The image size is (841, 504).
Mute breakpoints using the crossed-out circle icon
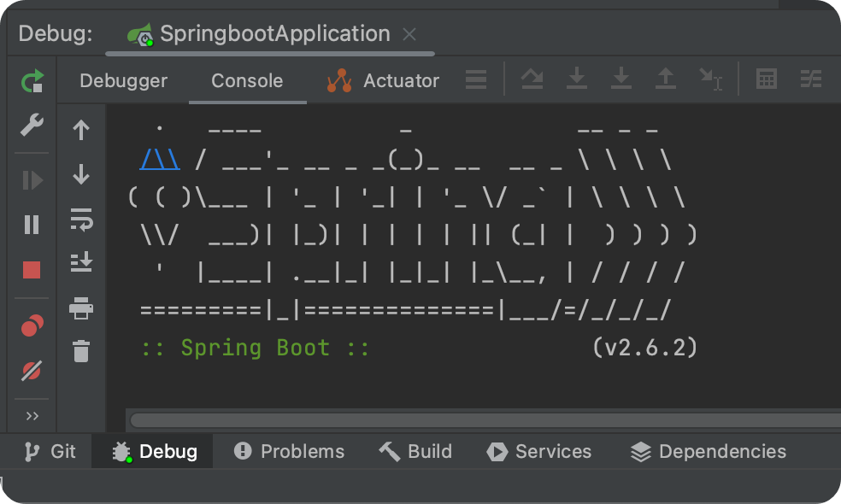pos(32,371)
